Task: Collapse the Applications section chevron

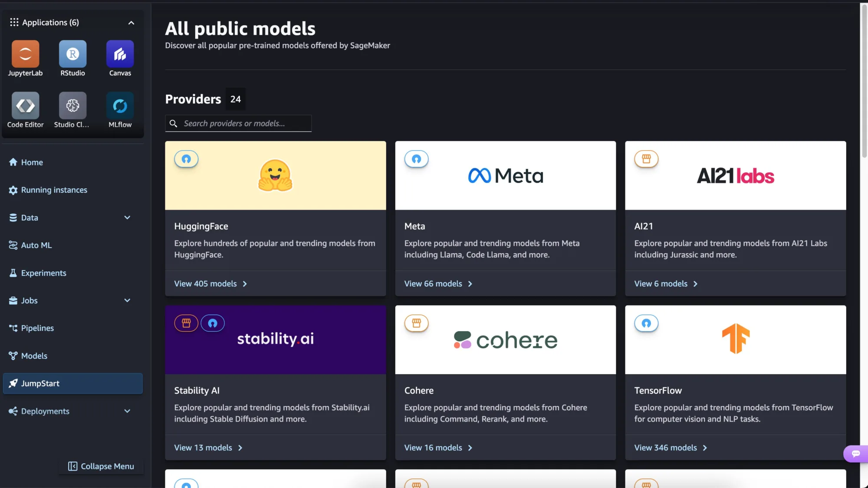Action: pyautogui.click(x=131, y=23)
